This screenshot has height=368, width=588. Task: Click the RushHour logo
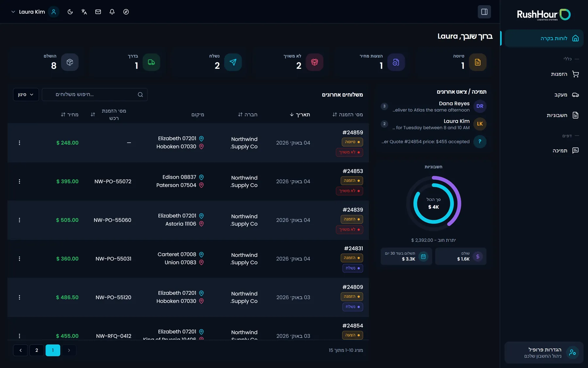(x=544, y=15)
